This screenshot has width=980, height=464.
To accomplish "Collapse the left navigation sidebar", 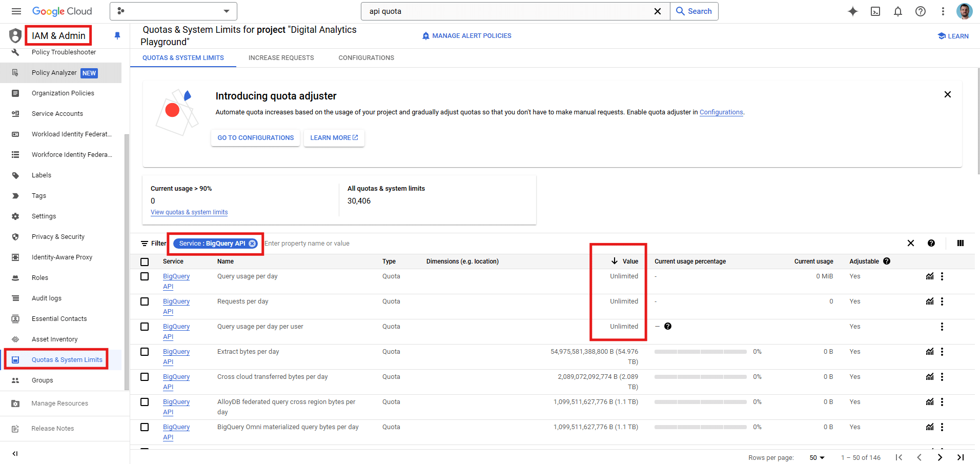I will [15, 453].
